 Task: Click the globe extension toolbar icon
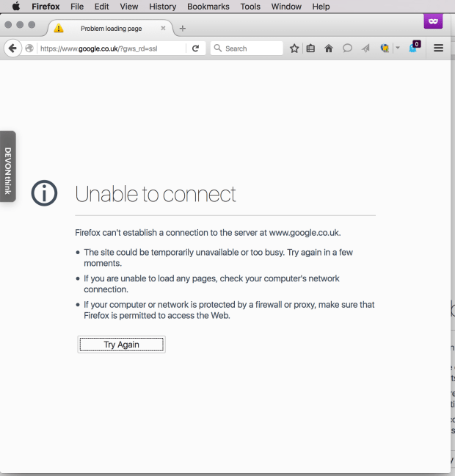click(x=385, y=48)
